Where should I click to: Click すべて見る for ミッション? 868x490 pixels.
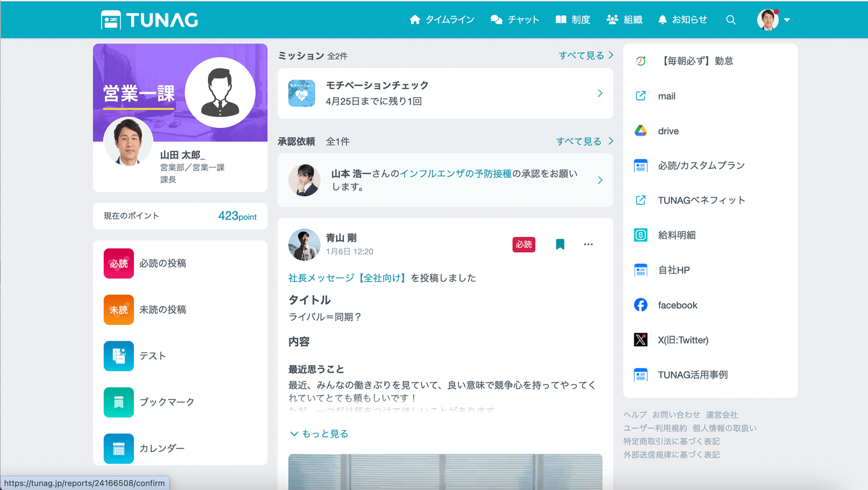[586, 55]
